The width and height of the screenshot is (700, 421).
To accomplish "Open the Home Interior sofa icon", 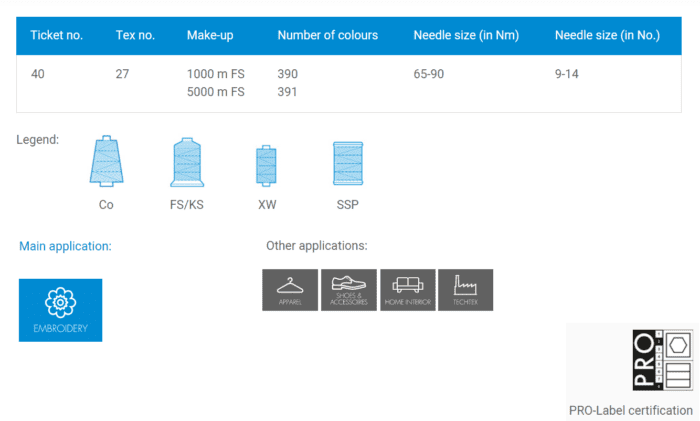I will point(407,289).
